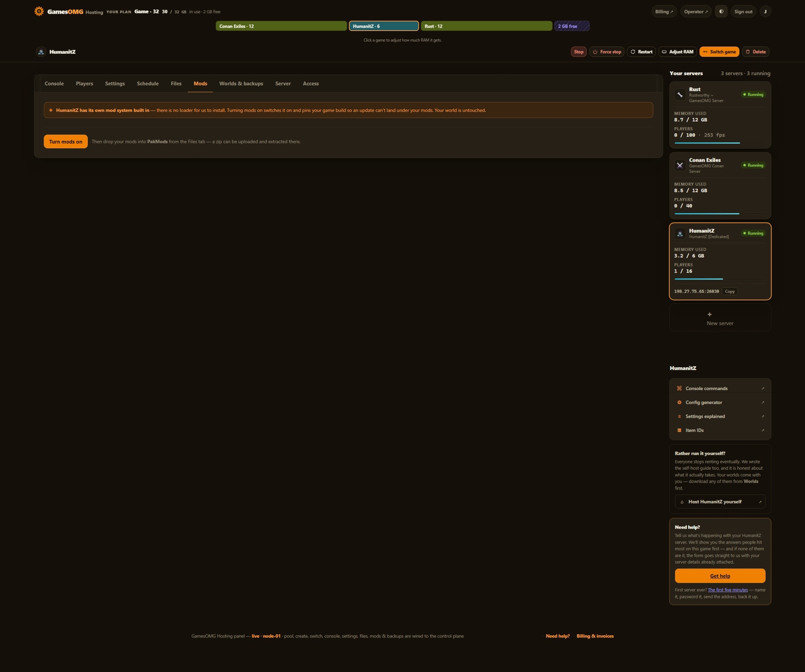Click the Get help button
805x672 pixels.
click(x=720, y=576)
